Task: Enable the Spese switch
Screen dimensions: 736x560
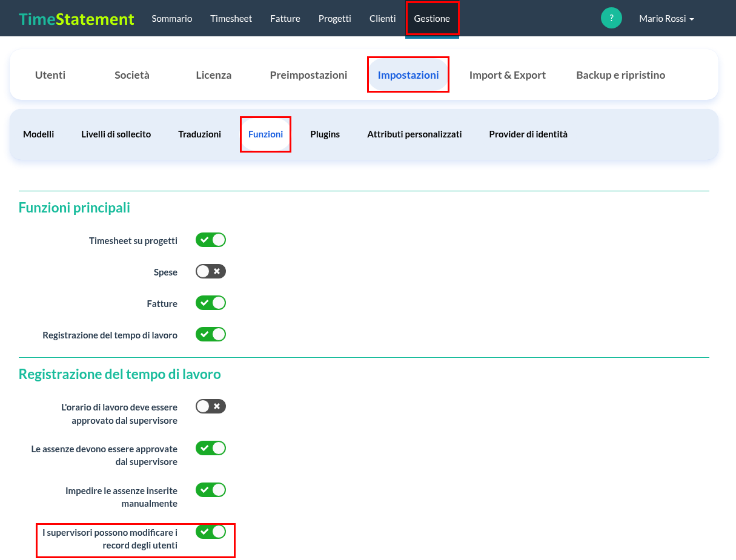Action: [211, 271]
